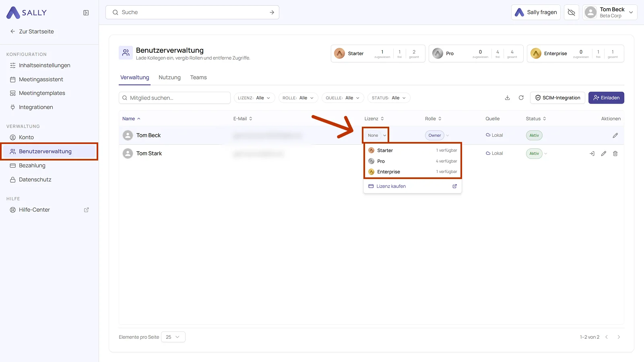Go to next page arrow
Image resolution: width=644 pixels, height=362 pixels.
click(619, 337)
